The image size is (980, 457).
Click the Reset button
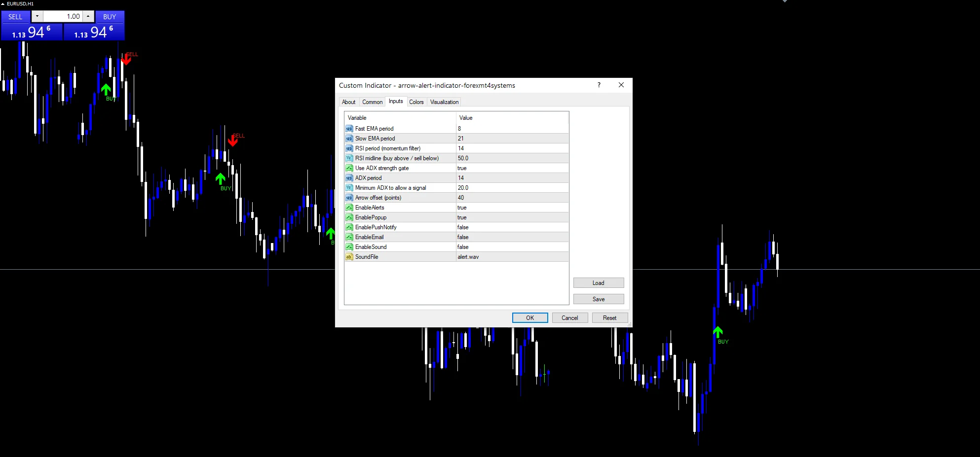click(x=610, y=318)
